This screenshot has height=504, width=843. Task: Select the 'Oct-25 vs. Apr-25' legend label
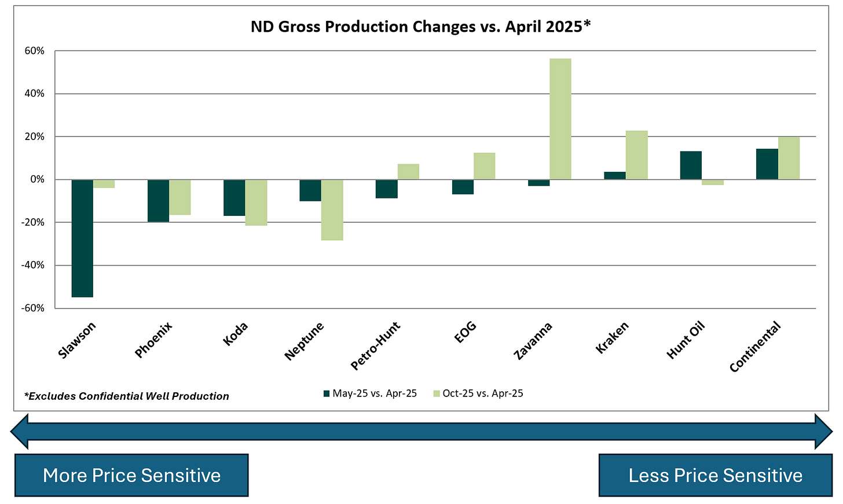[483, 393]
